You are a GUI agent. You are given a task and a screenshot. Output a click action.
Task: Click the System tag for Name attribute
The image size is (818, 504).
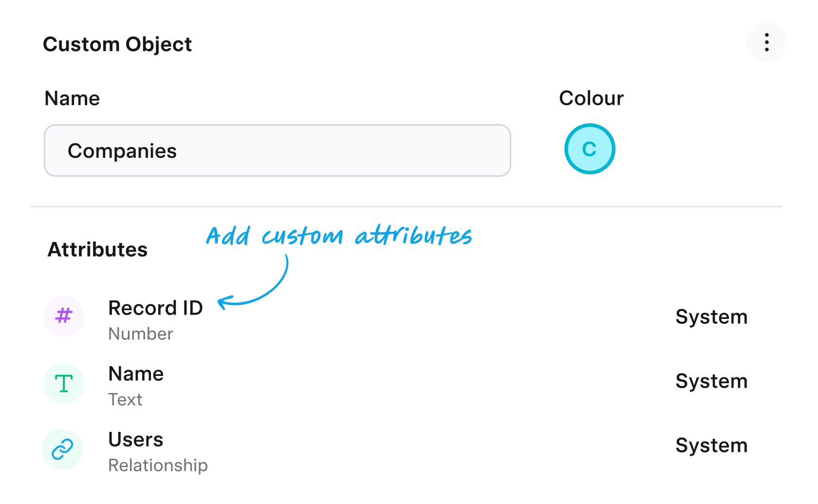711,381
